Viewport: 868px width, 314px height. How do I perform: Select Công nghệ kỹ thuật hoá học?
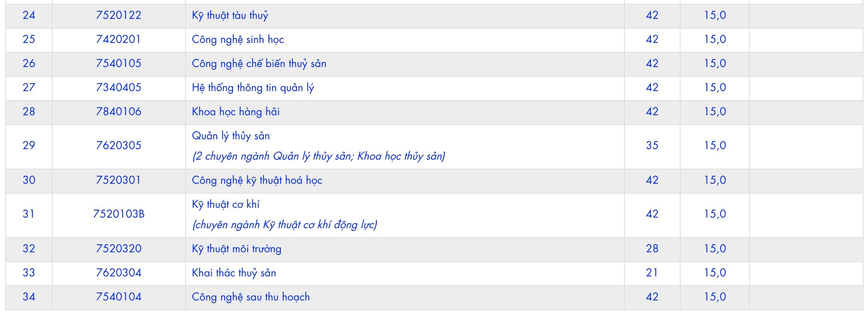coord(257,180)
